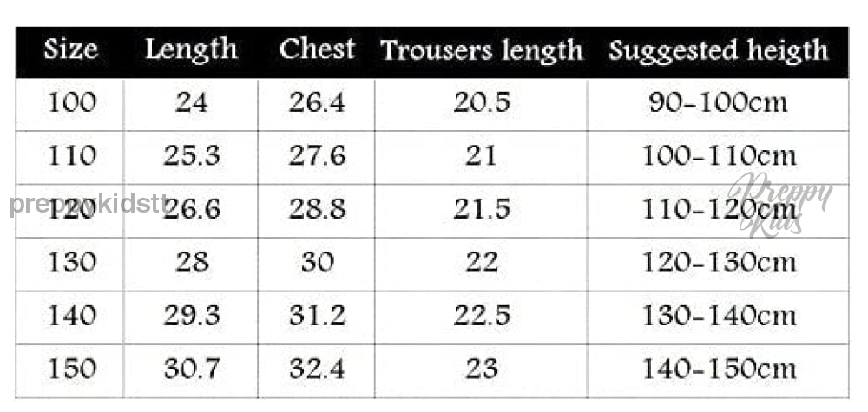Click the Preppy Kids watermark logo

[779, 205]
